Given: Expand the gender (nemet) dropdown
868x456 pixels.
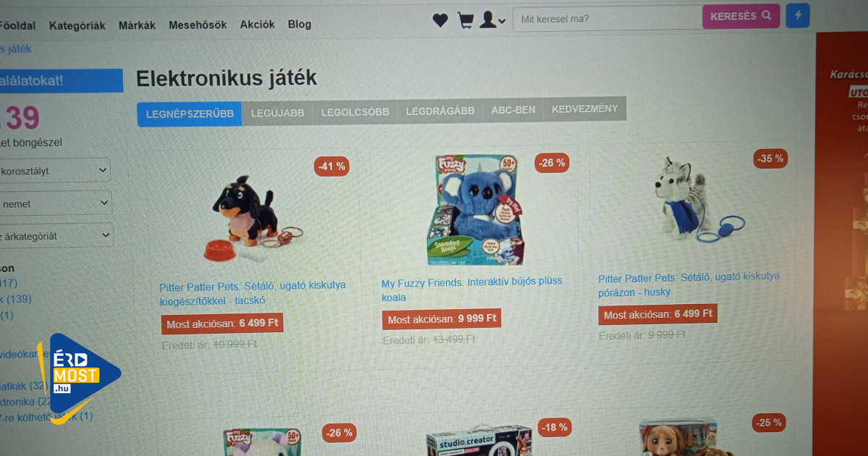Looking at the screenshot, I should pos(56,203).
